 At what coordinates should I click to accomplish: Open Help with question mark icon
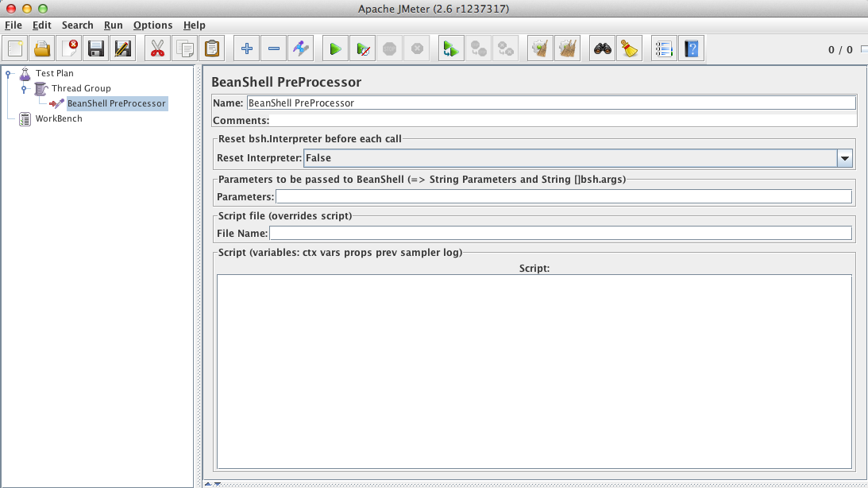click(692, 48)
